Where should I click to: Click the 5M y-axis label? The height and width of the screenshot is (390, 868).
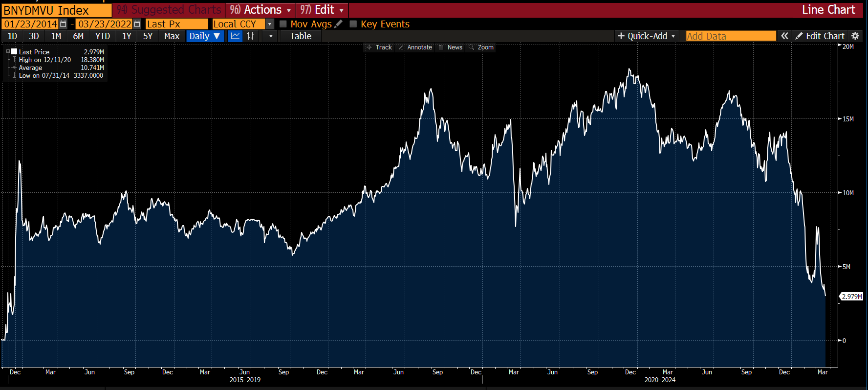846,267
